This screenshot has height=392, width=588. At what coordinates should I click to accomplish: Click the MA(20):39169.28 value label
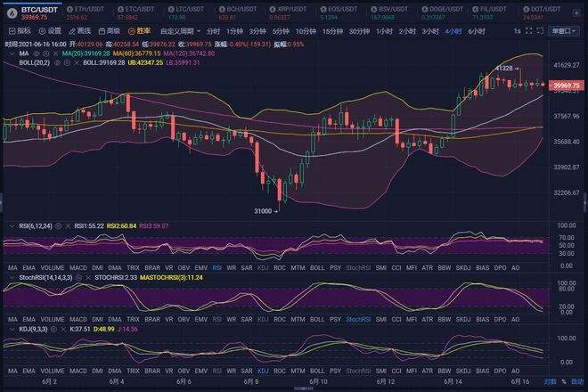[86, 53]
